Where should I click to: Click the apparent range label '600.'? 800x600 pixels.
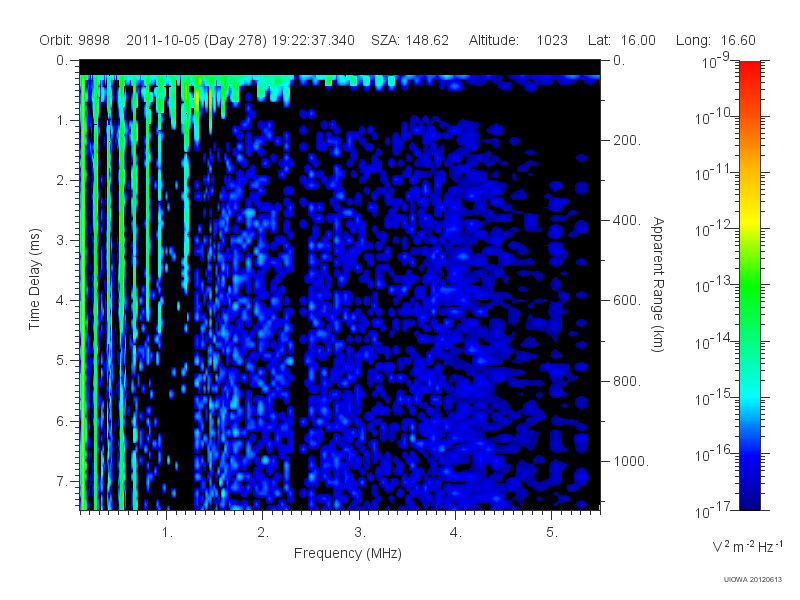click(627, 301)
